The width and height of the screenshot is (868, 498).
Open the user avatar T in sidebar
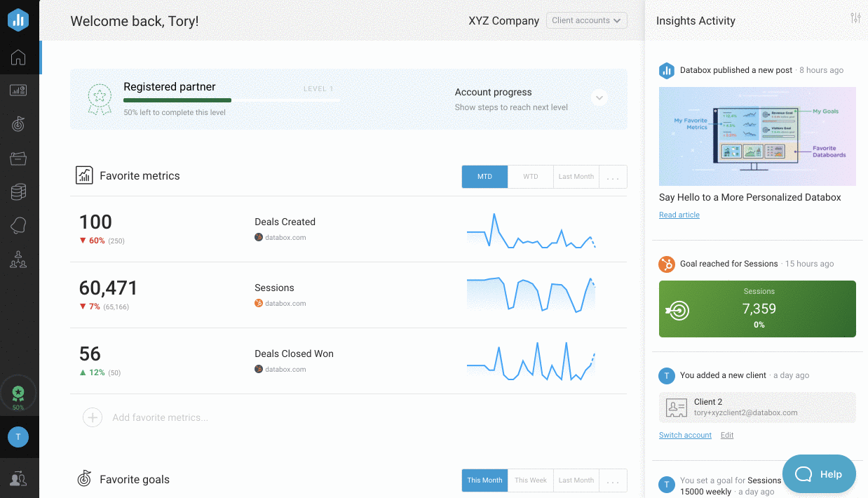pos(18,437)
